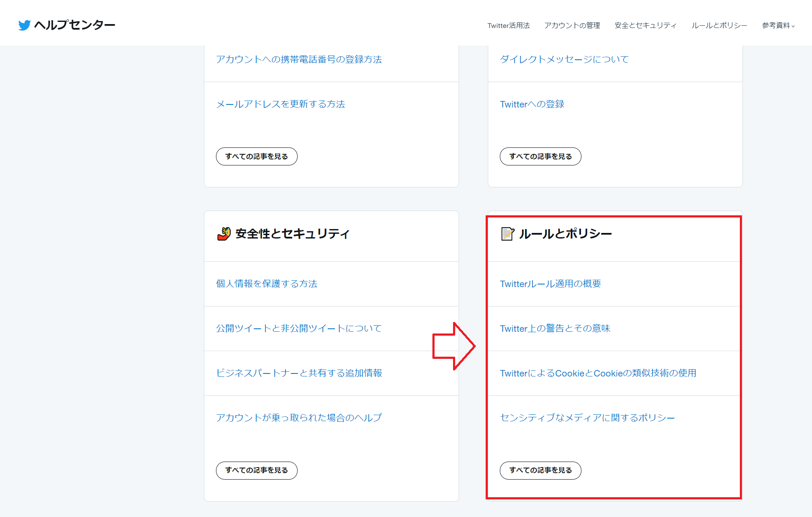Open メールアドレスを更新する方法 article
Viewport: 812px width, 517px height.
tap(280, 104)
